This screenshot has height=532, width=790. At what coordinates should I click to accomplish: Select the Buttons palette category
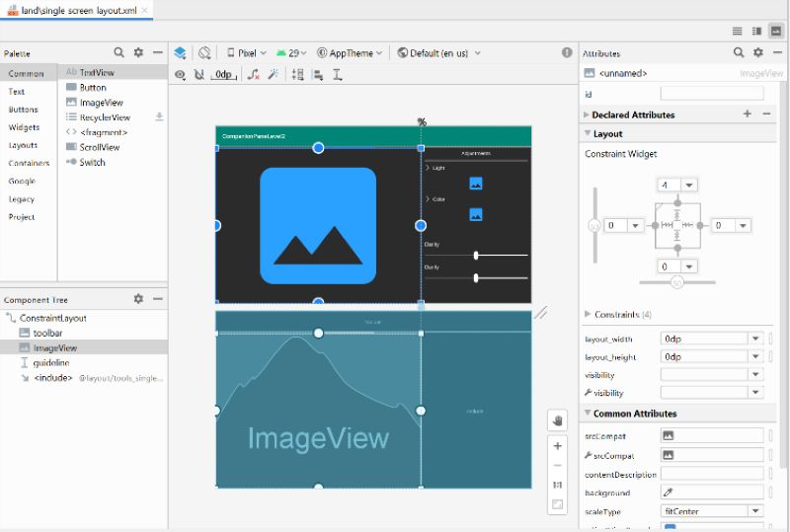tap(24, 110)
